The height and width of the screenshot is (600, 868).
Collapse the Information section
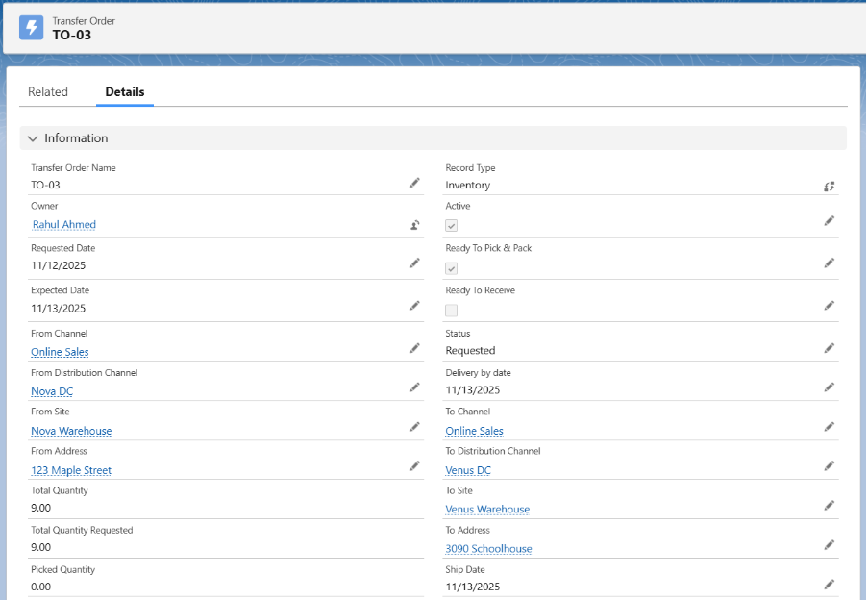pyautogui.click(x=34, y=138)
